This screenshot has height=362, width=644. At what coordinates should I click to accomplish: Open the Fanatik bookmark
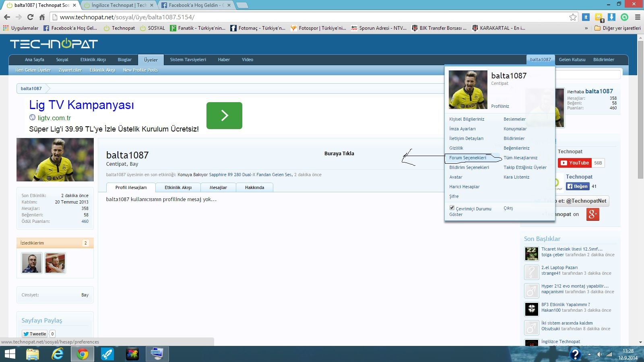[x=198, y=28]
